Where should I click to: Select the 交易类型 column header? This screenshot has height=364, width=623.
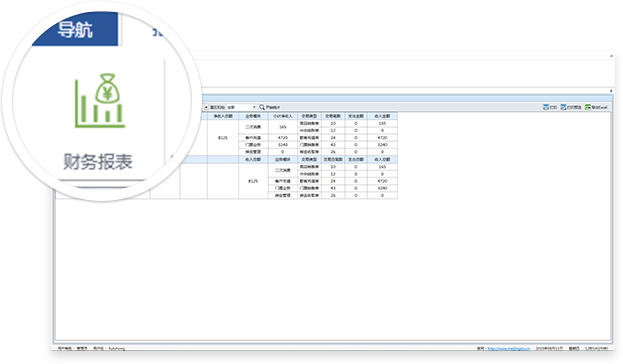tap(309, 116)
